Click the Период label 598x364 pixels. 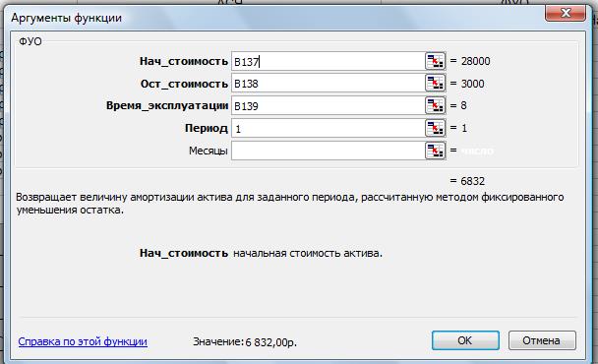207,128
